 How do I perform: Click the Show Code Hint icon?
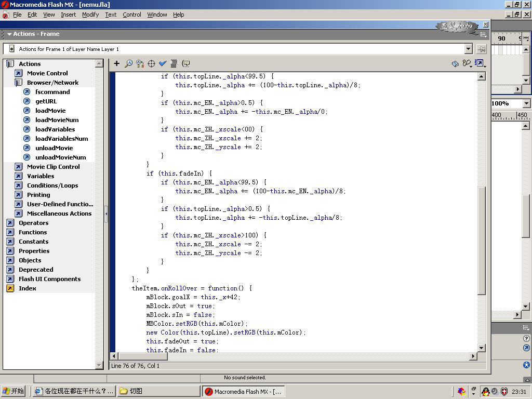(x=186, y=63)
